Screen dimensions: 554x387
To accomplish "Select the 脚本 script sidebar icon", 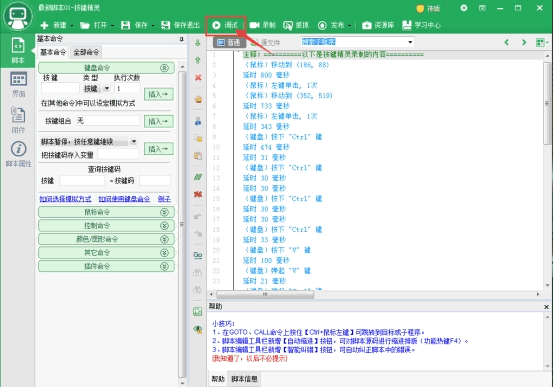I will coord(18,50).
